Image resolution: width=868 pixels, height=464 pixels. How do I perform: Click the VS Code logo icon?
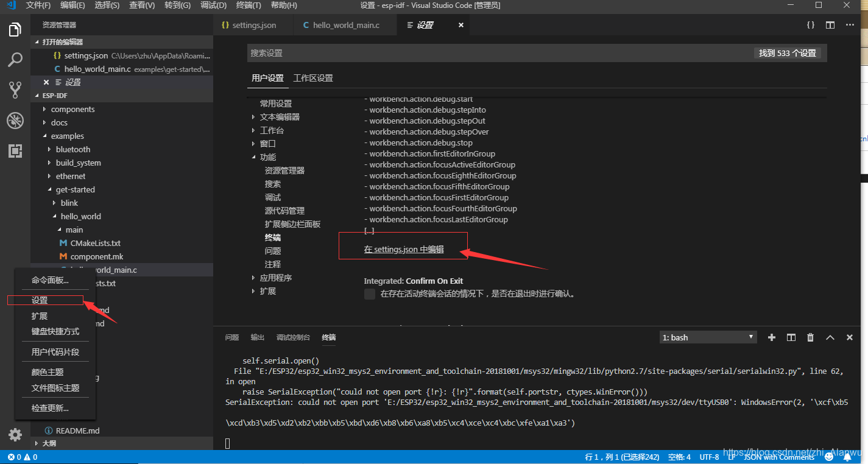pyautogui.click(x=12, y=5)
